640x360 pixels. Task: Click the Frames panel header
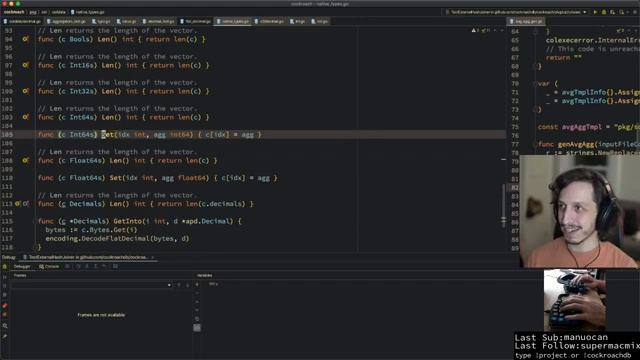pyautogui.click(x=20, y=276)
